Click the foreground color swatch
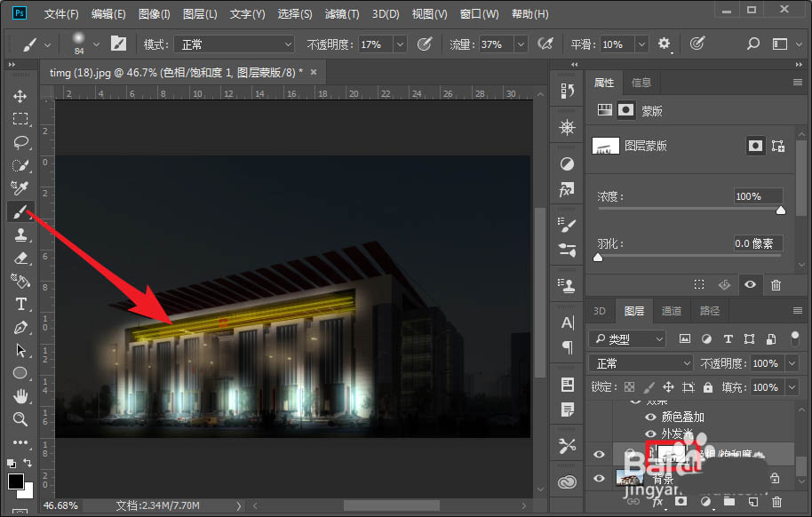Screen dimensions: 812x517 click(x=15, y=481)
